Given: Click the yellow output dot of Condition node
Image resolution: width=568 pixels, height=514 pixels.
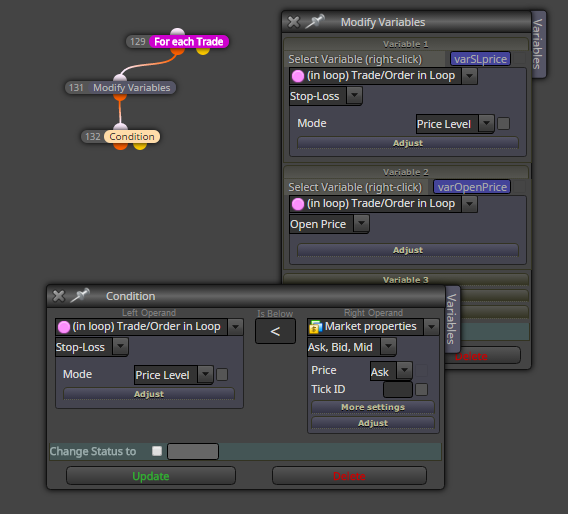Looking at the screenshot, I should pyautogui.click(x=140, y=146).
